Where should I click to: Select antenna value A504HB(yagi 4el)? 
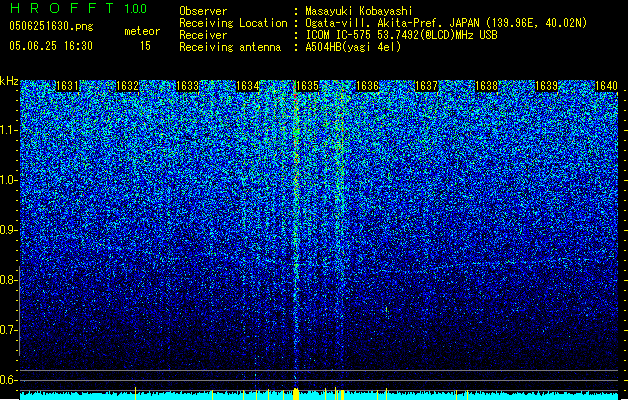click(353, 47)
